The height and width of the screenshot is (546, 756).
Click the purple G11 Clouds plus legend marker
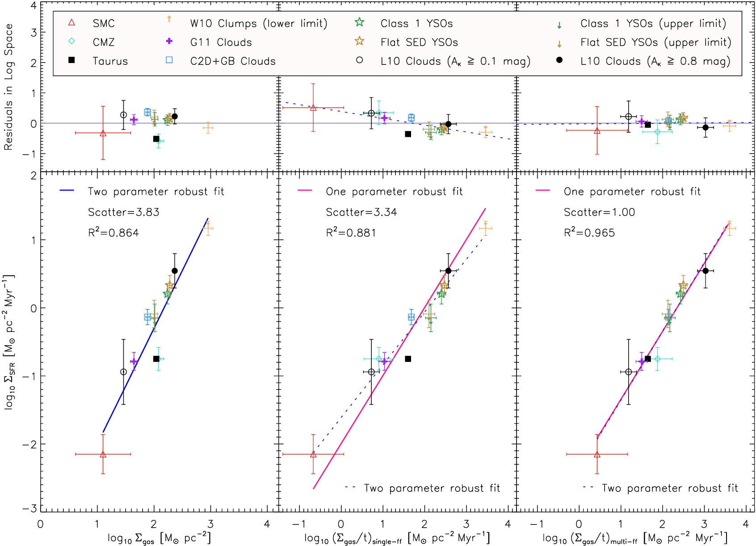(x=169, y=41)
